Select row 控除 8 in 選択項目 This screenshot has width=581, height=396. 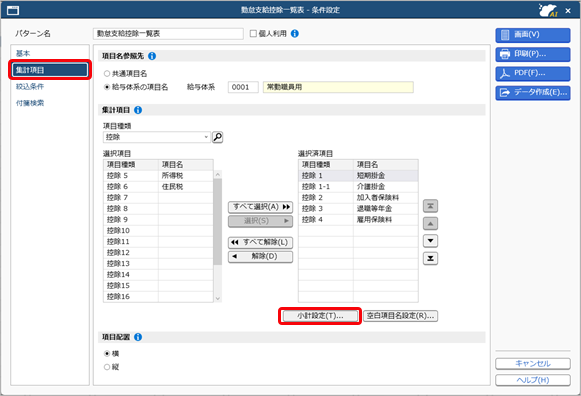158,209
